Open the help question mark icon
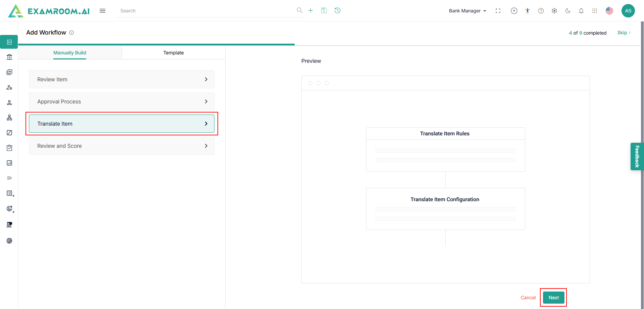The width and height of the screenshot is (644, 309). (x=541, y=11)
